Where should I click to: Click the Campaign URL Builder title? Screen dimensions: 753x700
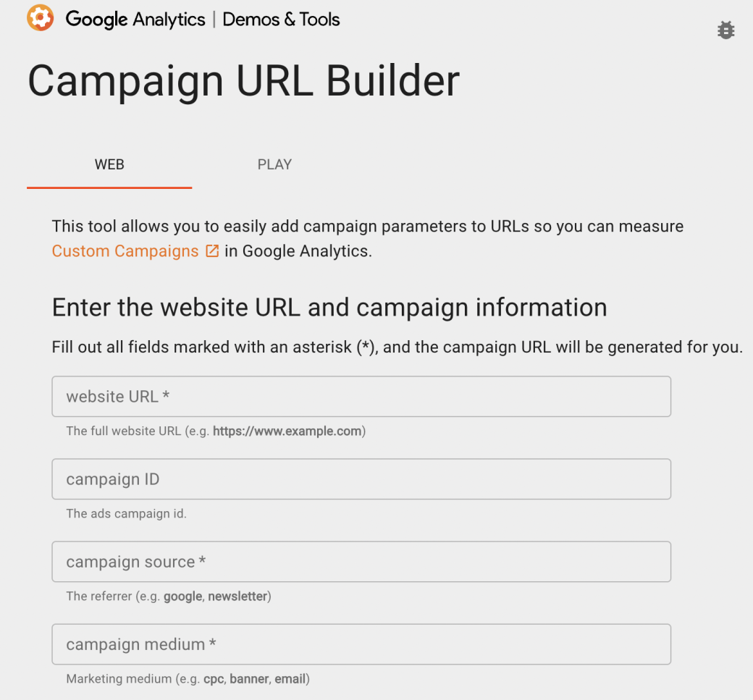243,80
